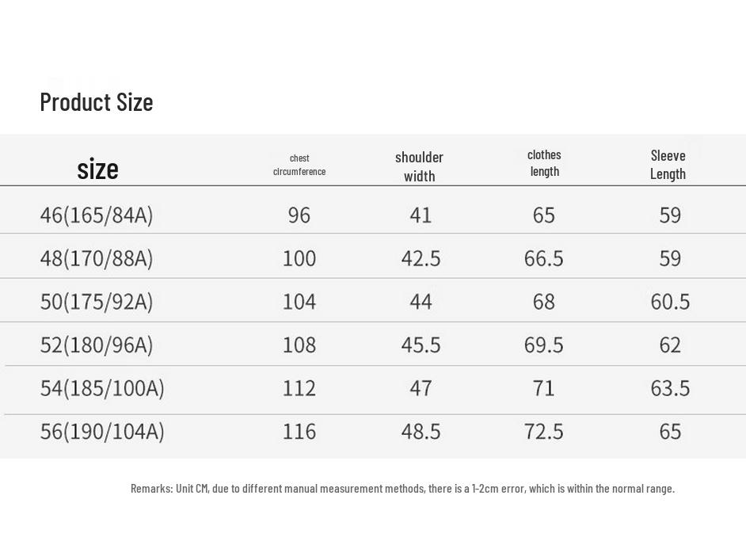Click the Remarks note about measurement error

pos(402,489)
